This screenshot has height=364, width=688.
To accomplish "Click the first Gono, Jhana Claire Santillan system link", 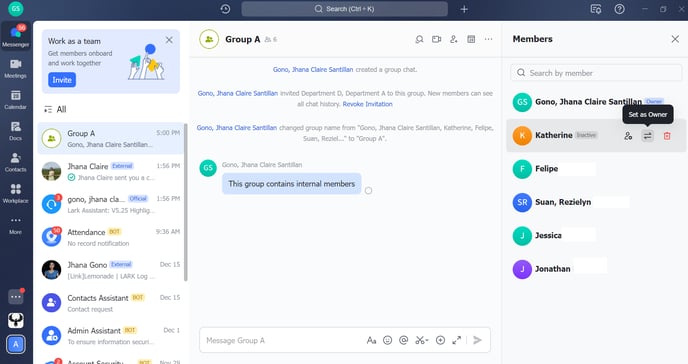I will coord(313,69).
